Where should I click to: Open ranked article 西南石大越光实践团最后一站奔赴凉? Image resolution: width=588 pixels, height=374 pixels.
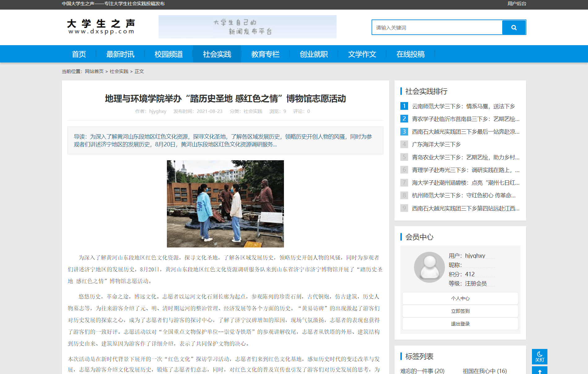coord(466,132)
